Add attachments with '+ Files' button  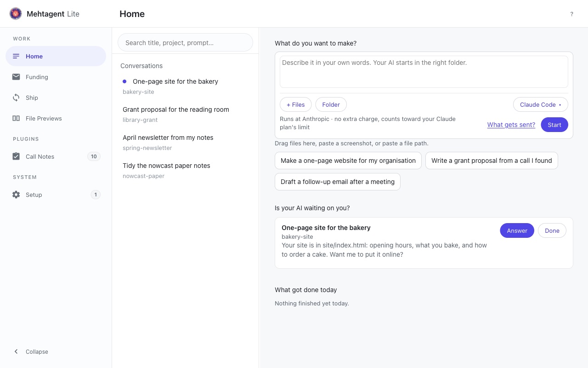295,104
